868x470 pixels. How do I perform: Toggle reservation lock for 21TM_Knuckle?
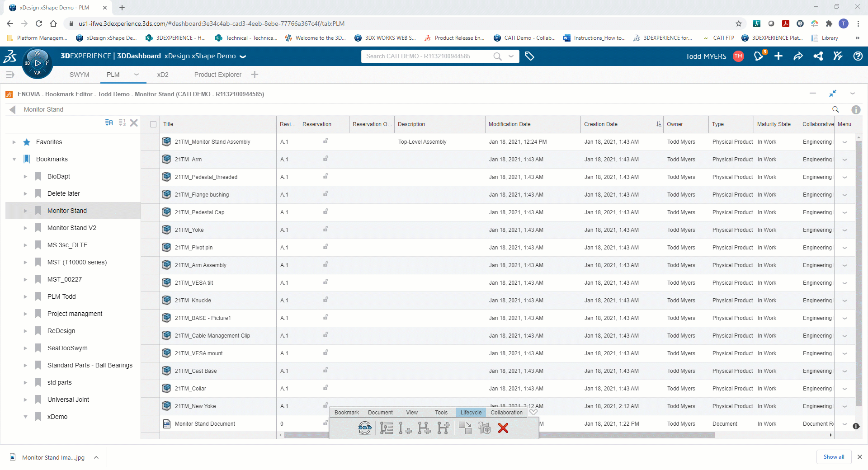(x=325, y=300)
